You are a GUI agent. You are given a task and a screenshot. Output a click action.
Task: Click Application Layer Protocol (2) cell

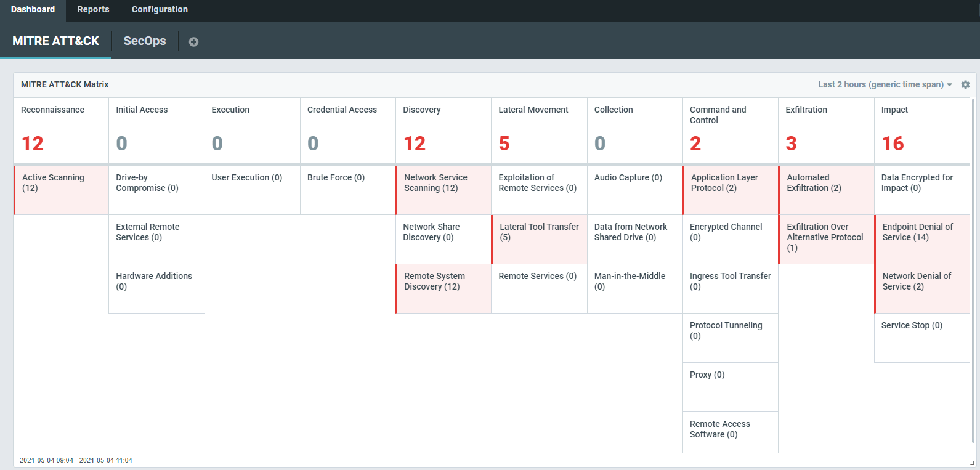click(731, 190)
